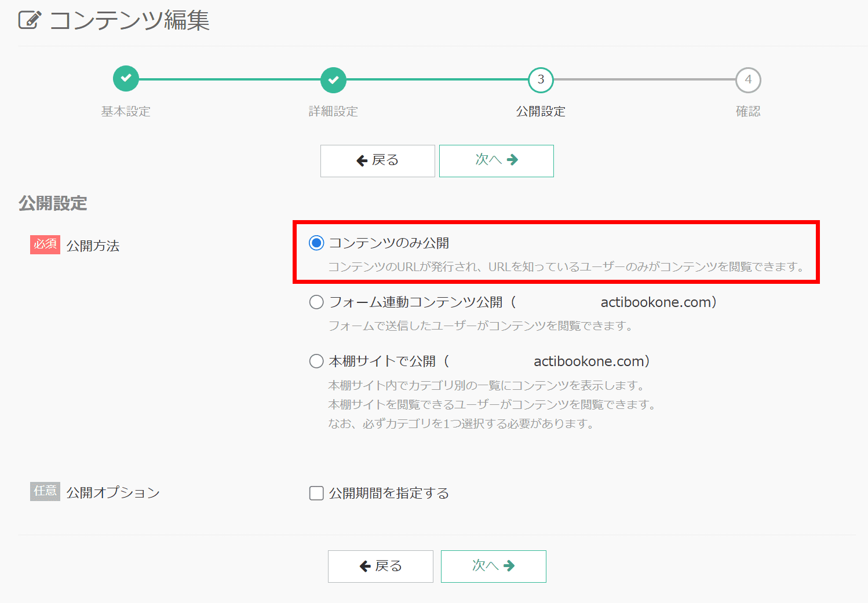Enable the 公開期間を指定する checkbox
Image resolution: width=868 pixels, height=603 pixels.
click(x=316, y=493)
